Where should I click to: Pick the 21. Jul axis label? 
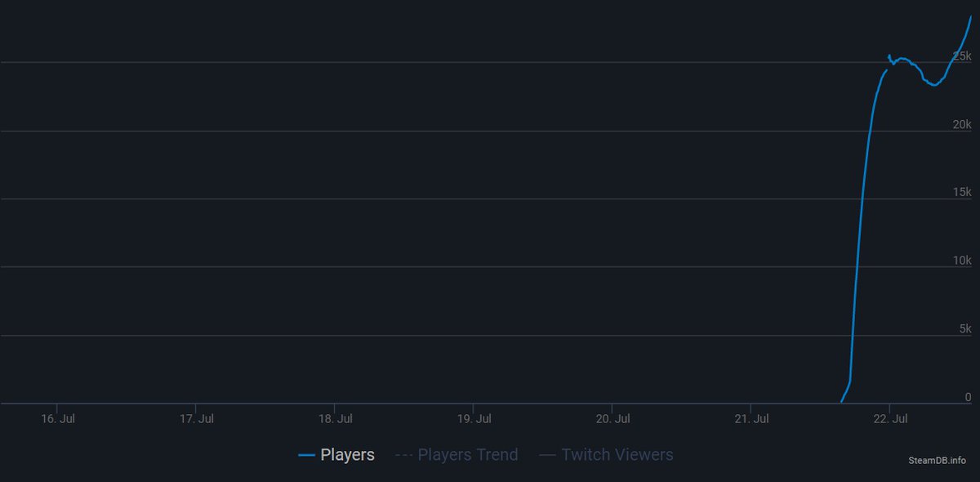(x=751, y=419)
